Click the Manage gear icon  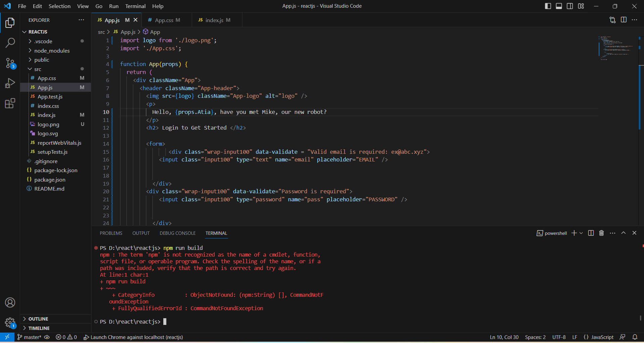pyautogui.click(x=10, y=323)
